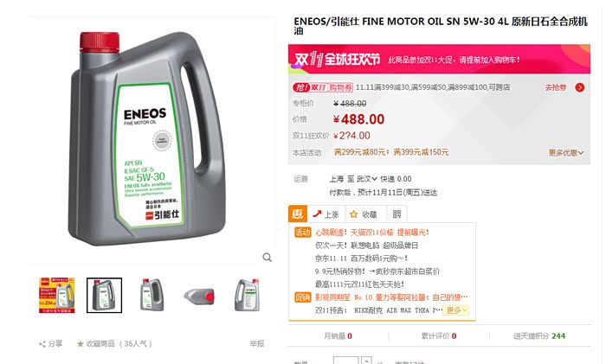
Task: Click the 分享 share icon
Action: pyautogui.click(x=42, y=343)
